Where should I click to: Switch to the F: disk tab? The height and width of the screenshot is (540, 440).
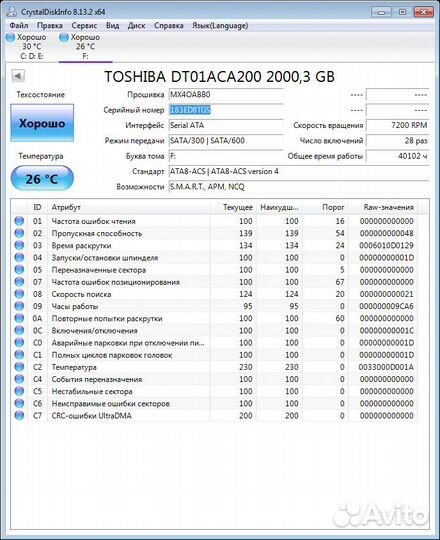tap(85, 46)
